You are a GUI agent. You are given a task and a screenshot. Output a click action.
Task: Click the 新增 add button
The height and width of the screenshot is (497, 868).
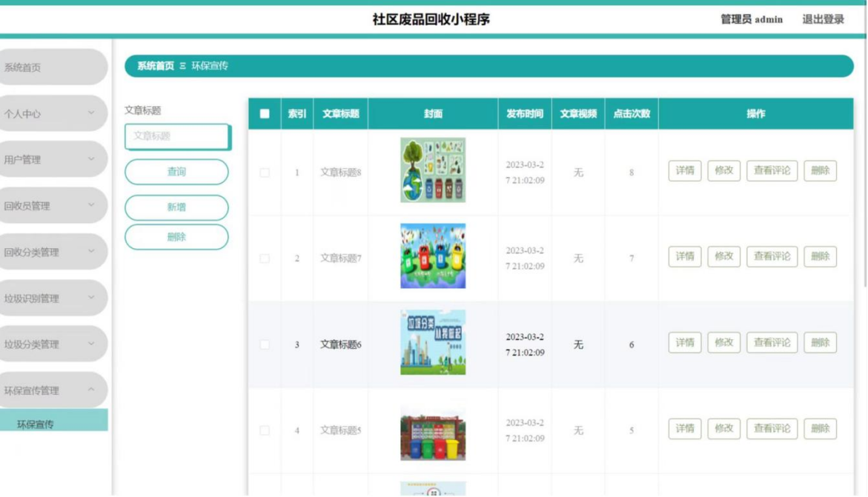coord(176,207)
